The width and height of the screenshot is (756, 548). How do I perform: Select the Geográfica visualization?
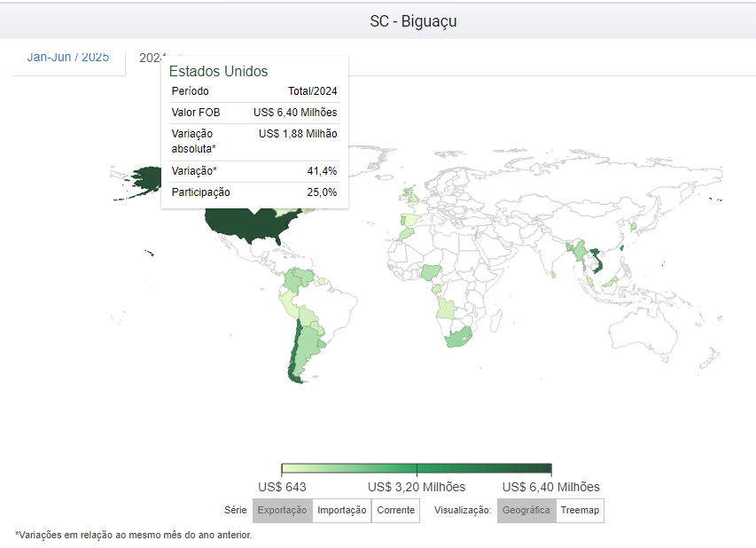pos(526,511)
